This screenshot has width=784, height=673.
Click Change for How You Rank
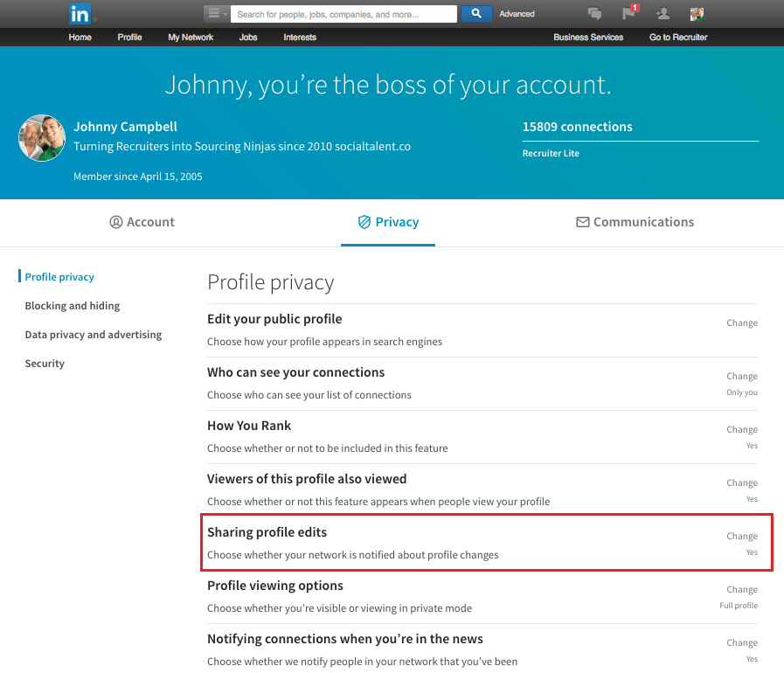(742, 429)
